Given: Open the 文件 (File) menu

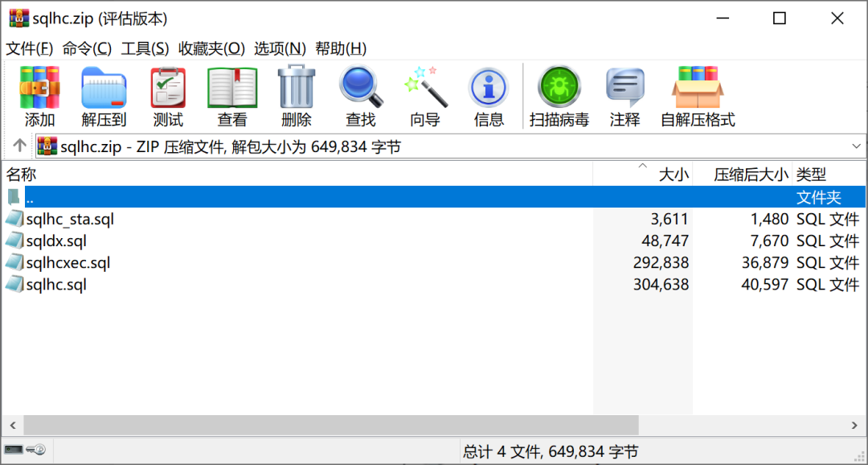Looking at the screenshot, I should pos(27,48).
